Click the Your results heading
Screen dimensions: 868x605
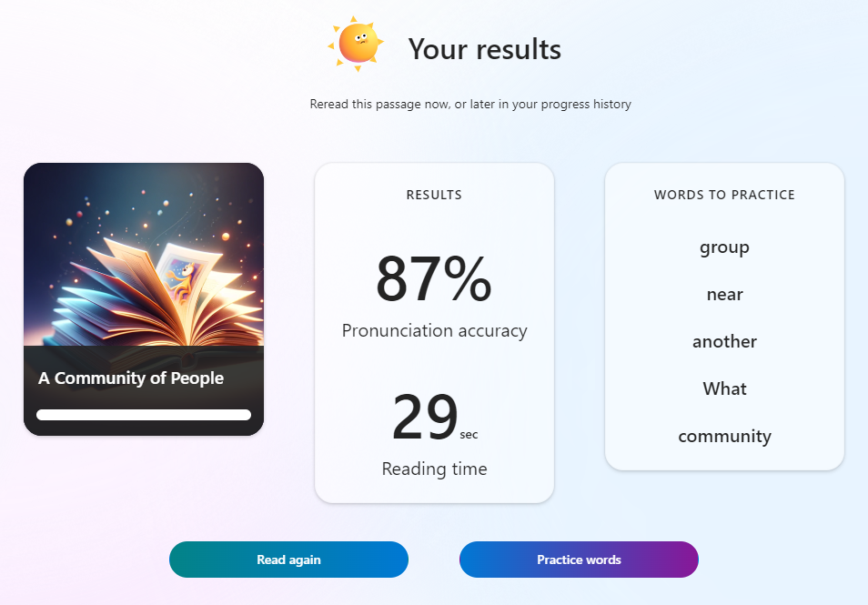tap(484, 49)
